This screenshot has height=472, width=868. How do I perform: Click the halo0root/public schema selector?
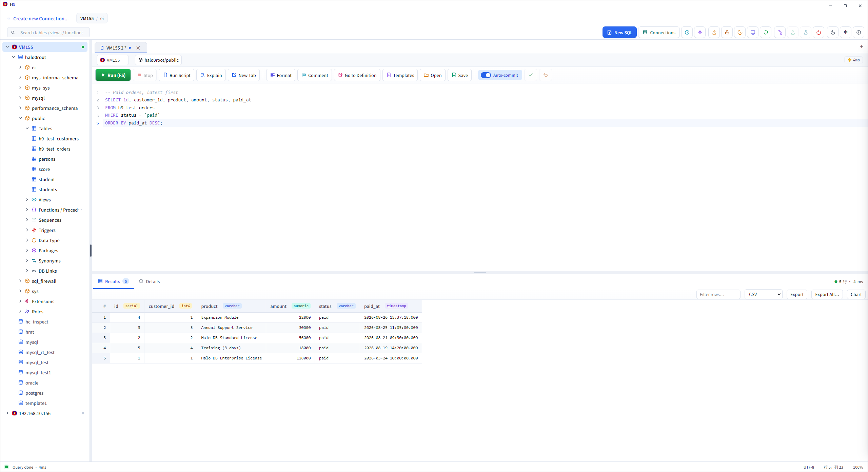click(158, 60)
